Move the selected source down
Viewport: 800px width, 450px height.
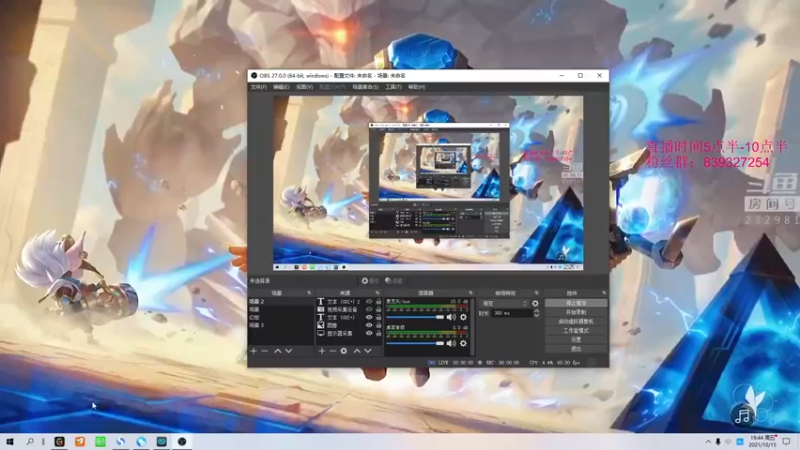click(x=368, y=351)
